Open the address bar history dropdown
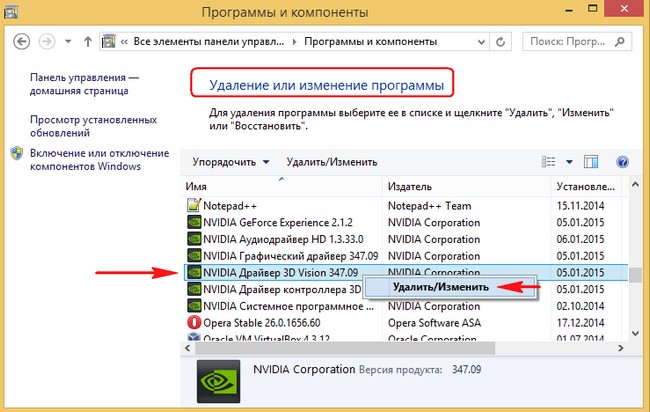 point(472,43)
